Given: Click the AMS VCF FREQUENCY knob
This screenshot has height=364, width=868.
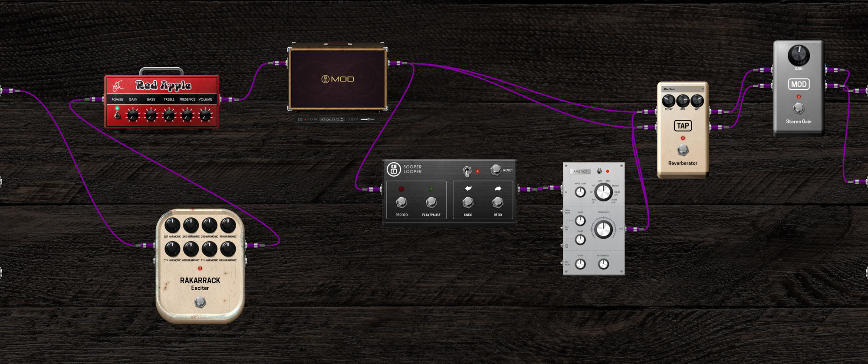Looking at the screenshot, I should [603, 229].
